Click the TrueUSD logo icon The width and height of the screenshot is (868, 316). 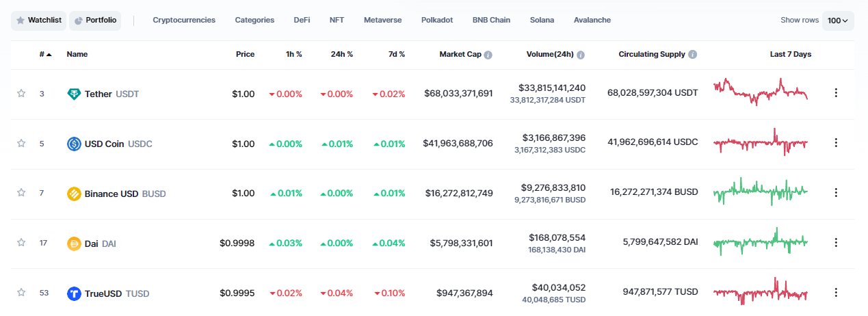(74, 293)
